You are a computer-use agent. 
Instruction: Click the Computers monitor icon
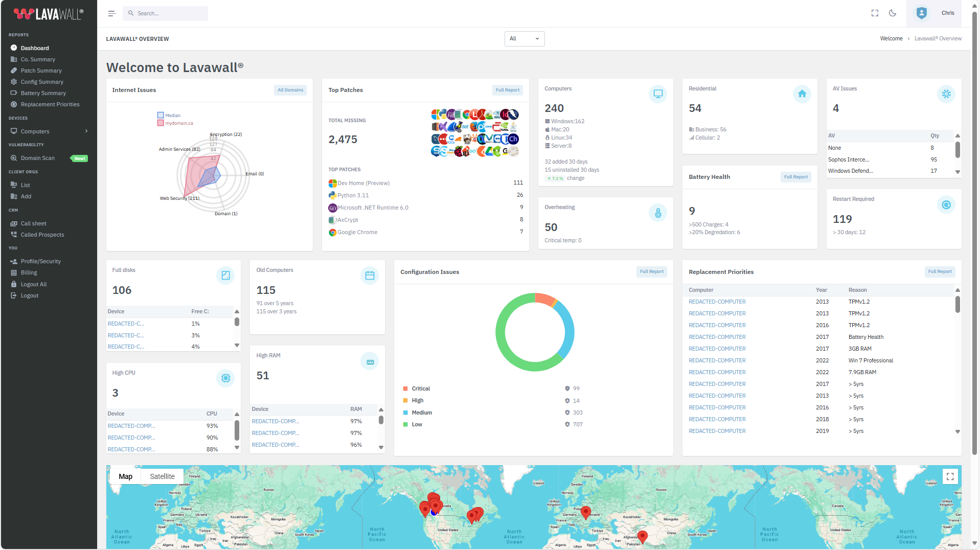657,94
